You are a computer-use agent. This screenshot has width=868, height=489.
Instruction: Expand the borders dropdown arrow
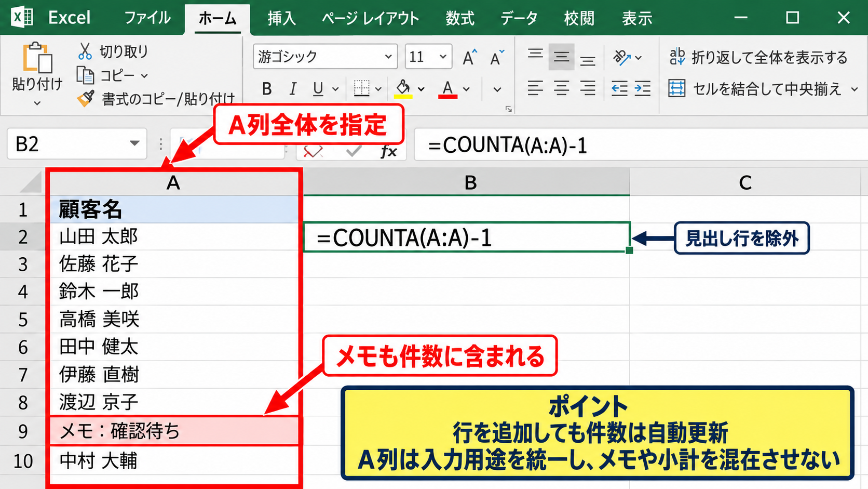click(x=378, y=89)
